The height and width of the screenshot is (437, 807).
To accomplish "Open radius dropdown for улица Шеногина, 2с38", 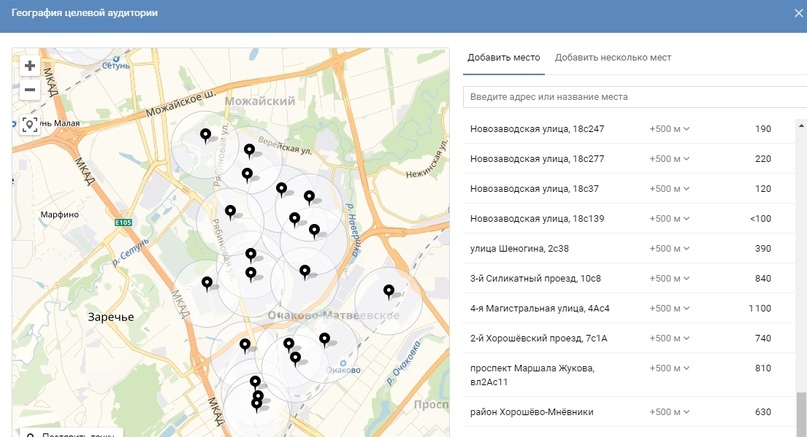I will tap(669, 248).
